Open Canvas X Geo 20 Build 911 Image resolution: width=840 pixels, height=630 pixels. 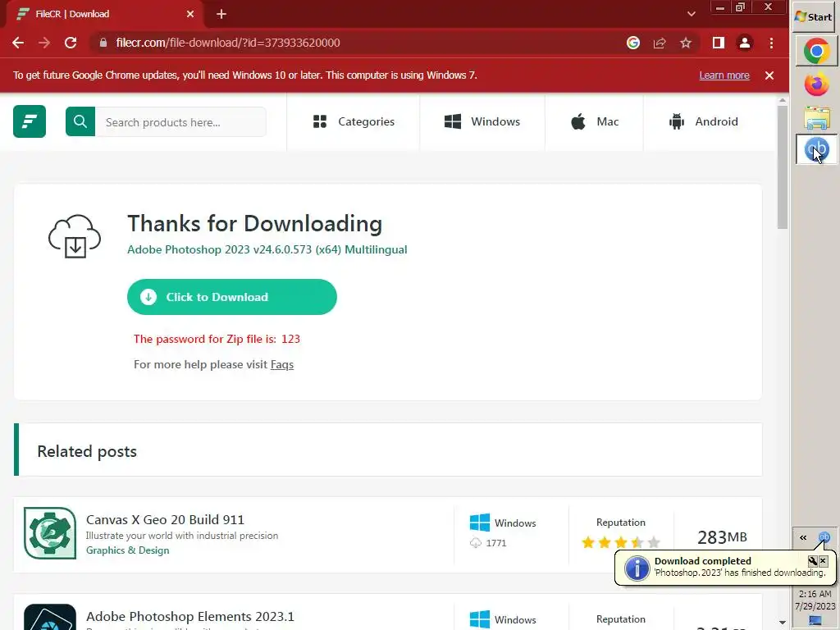(x=165, y=519)
